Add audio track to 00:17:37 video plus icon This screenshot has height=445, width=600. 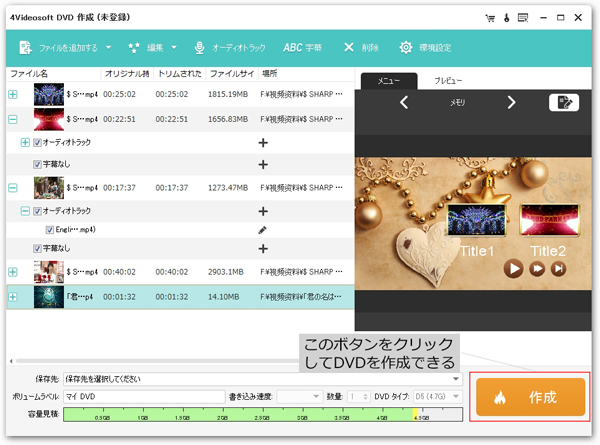pyautogui.click(x=263, y=211)
